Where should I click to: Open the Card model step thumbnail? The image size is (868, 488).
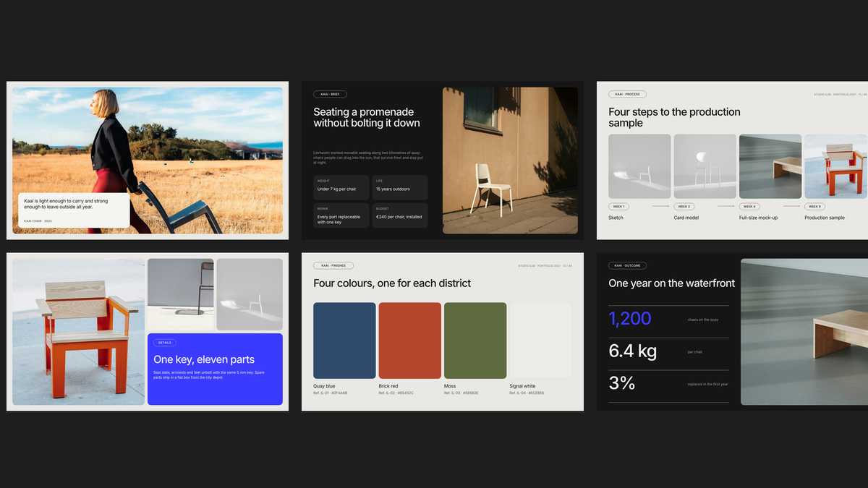pos(705,166)
